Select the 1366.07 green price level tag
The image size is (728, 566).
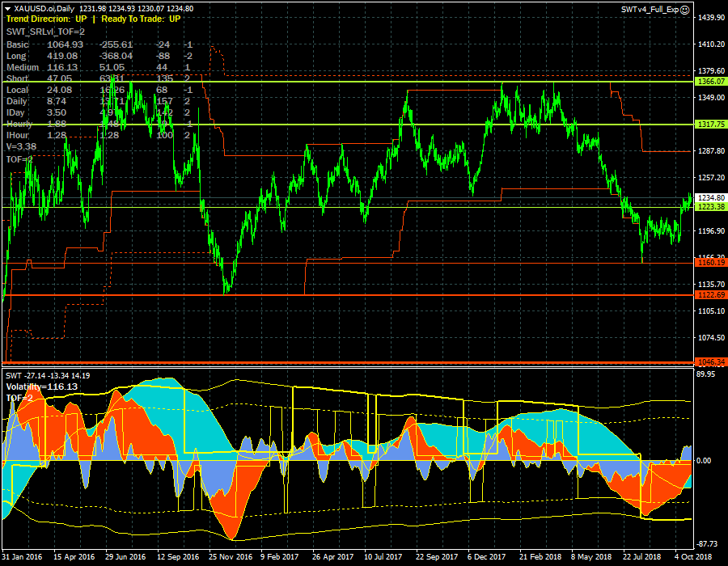[709, 82]
